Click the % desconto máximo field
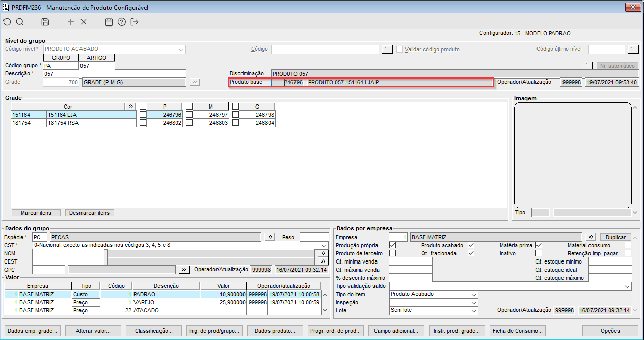The width and height of the screenshot is (644, 340). click(411, 278)
